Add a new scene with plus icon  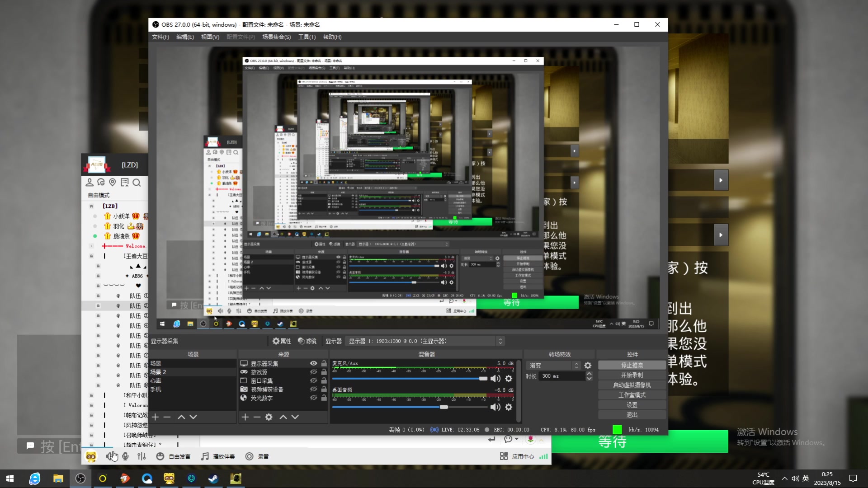click(155, 417)
